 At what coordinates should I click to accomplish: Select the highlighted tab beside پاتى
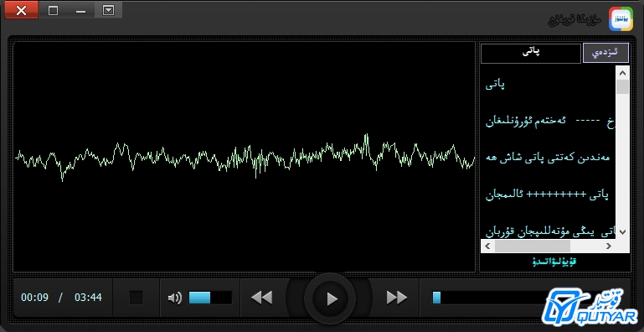(605, 53)
